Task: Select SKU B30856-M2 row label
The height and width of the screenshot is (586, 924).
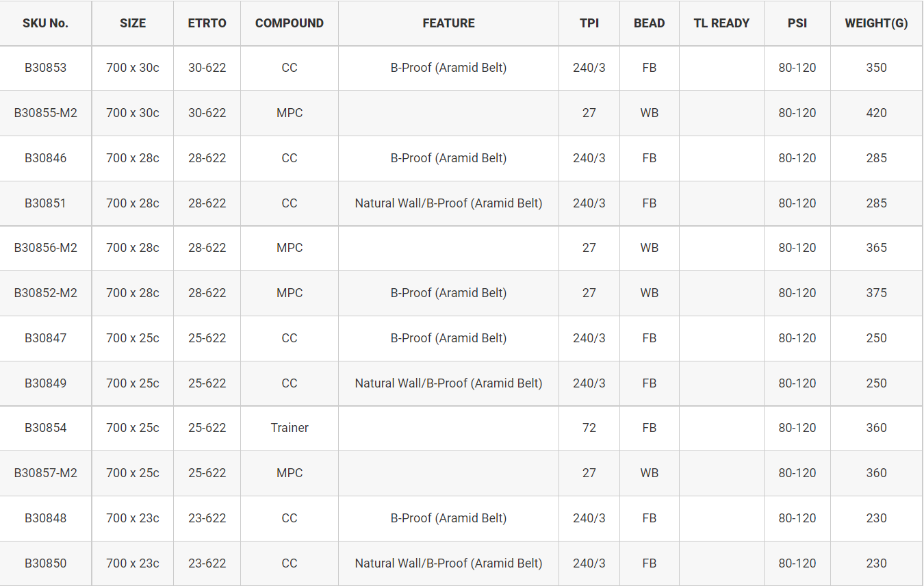Action: pyautogui.click(x=45, y=248)
